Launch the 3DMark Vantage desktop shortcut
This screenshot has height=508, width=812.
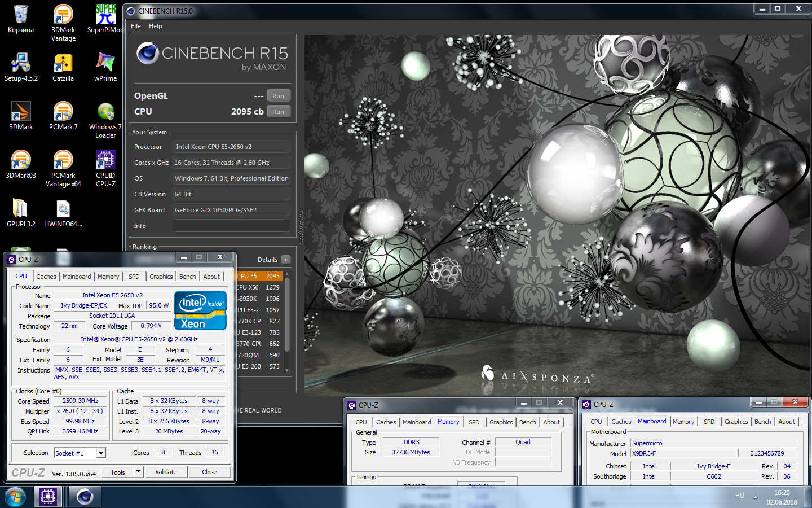click(63, 23)
